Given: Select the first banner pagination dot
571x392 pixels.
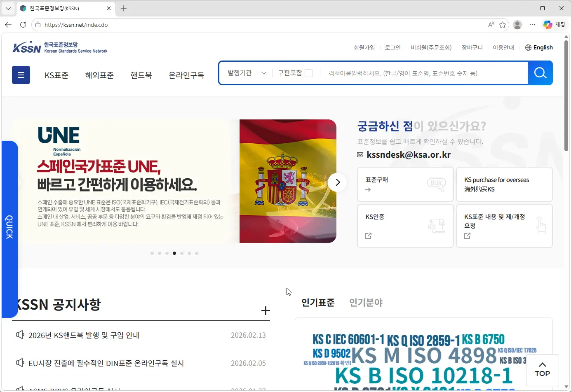Looking at the screenshot, I should [x=152, y=253].
